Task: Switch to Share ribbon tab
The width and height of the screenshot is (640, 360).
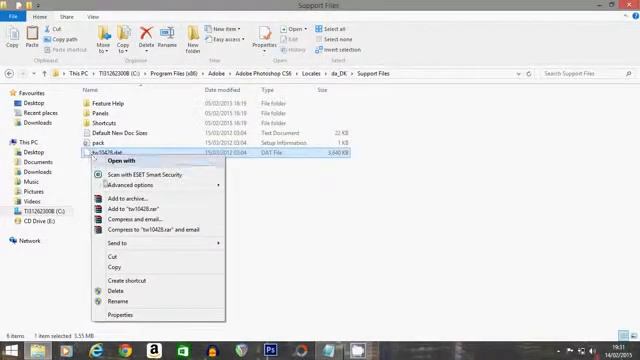Action: point(67,17)
